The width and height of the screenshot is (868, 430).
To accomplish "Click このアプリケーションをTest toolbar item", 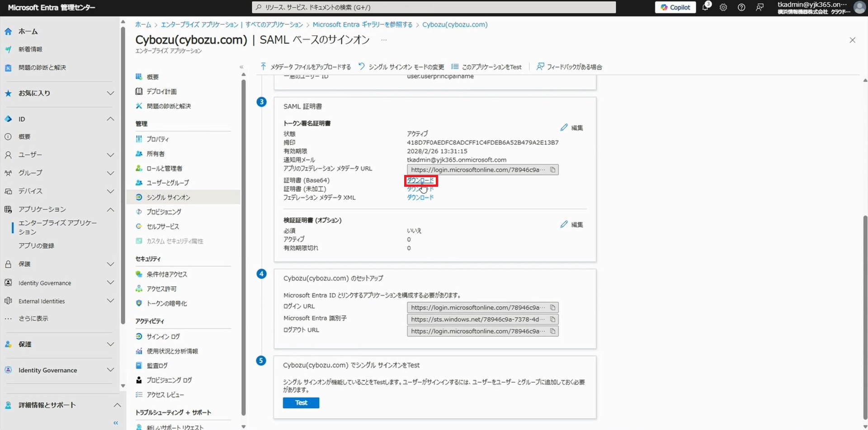I will [486, 67].
